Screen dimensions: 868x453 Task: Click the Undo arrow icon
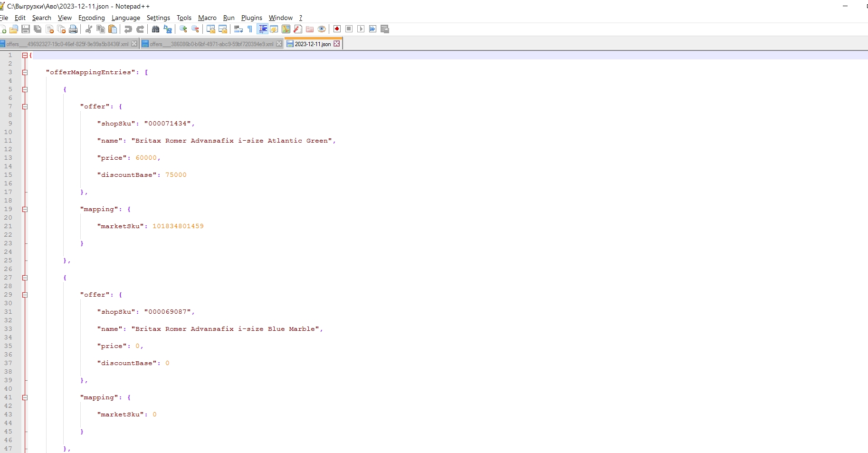(128, 29)
